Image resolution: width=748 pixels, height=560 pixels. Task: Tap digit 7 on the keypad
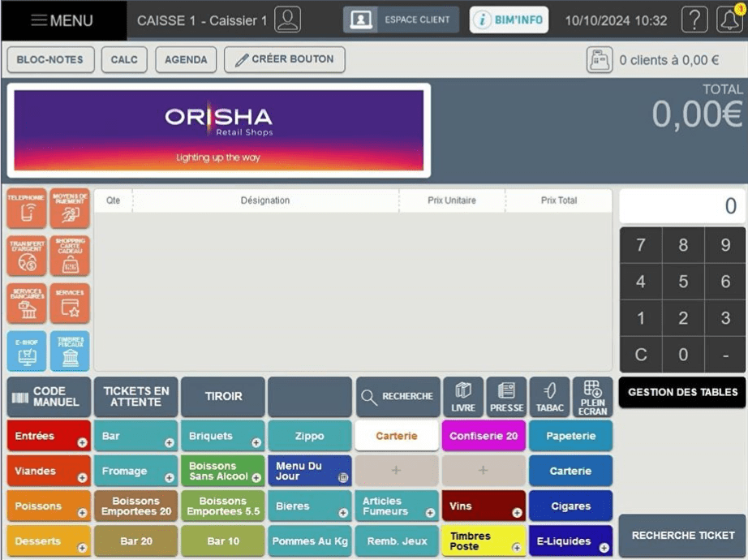[641, 245]
